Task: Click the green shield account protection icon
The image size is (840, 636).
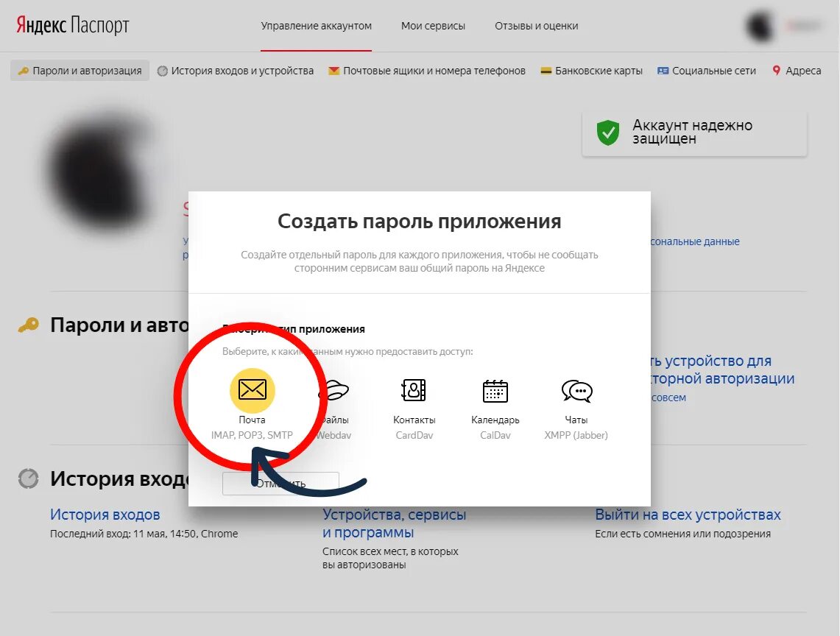Action: (608, 132)
